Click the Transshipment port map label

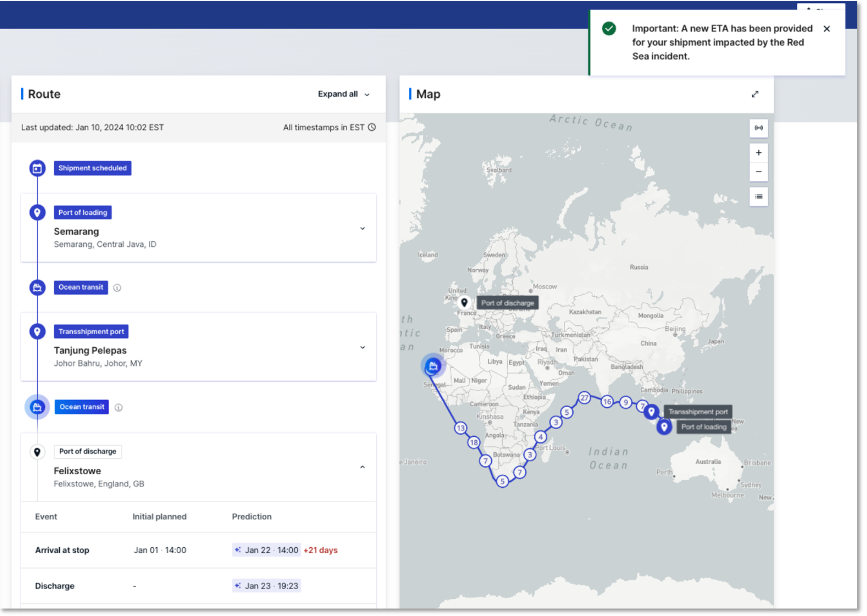(x=698, y=412)
